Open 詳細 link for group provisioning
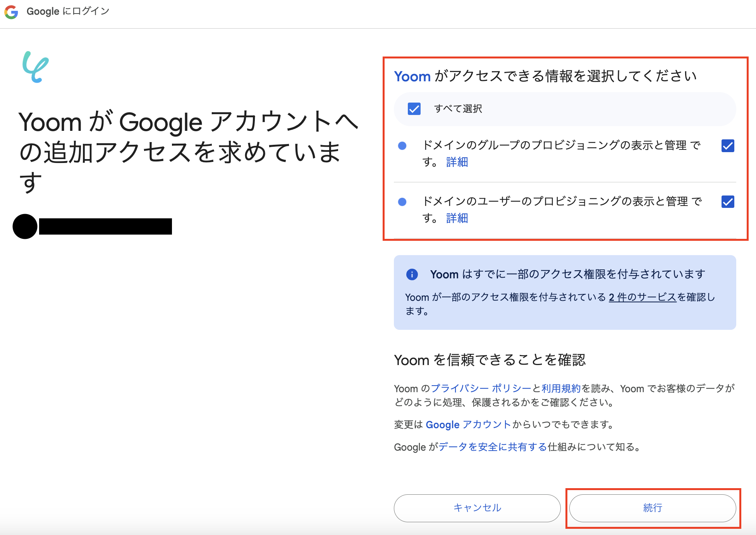 tap(457, 162)
